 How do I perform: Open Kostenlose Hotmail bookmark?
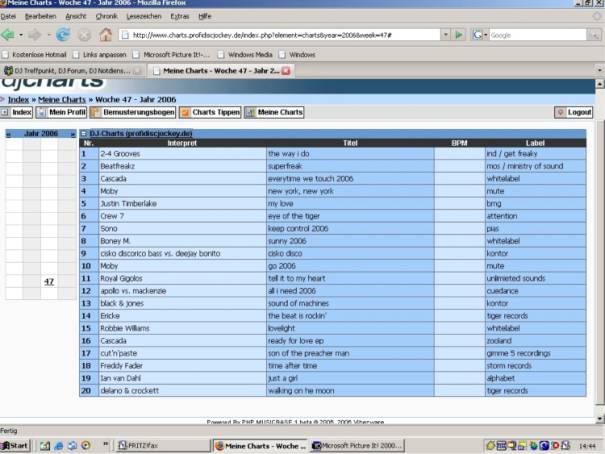[35, 55]
